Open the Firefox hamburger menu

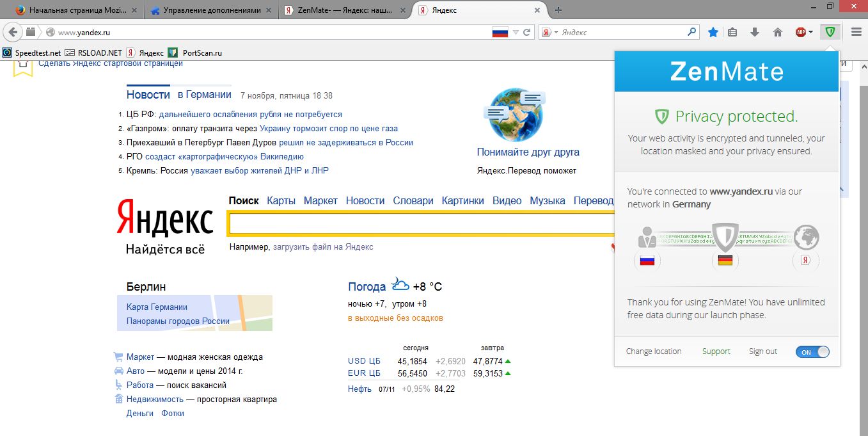[x=856, y=32]
